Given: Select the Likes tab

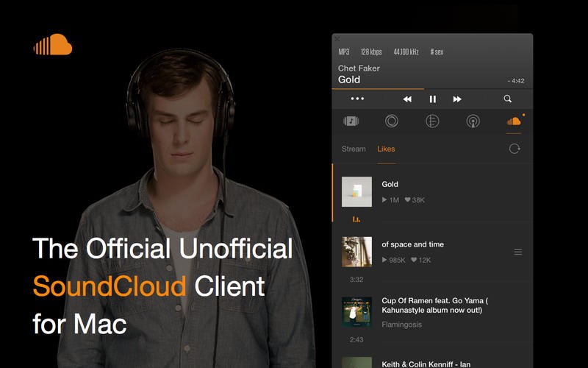Looking at the screenshot, I should coord(387,149).
